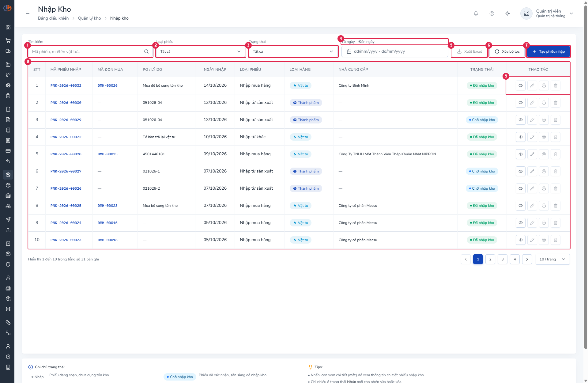View details of PNK-2026-00027
The image size is (588, 383).
click(521, 171)
